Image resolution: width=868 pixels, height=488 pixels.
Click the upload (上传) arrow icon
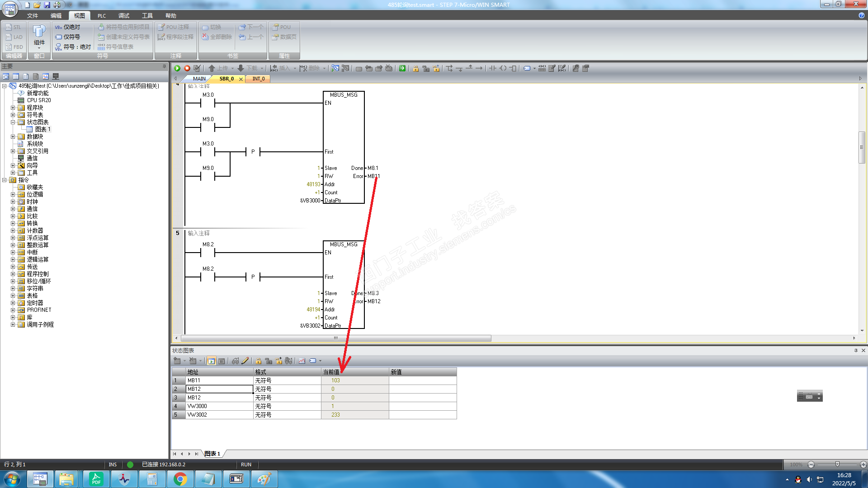[x=212, y=68]
